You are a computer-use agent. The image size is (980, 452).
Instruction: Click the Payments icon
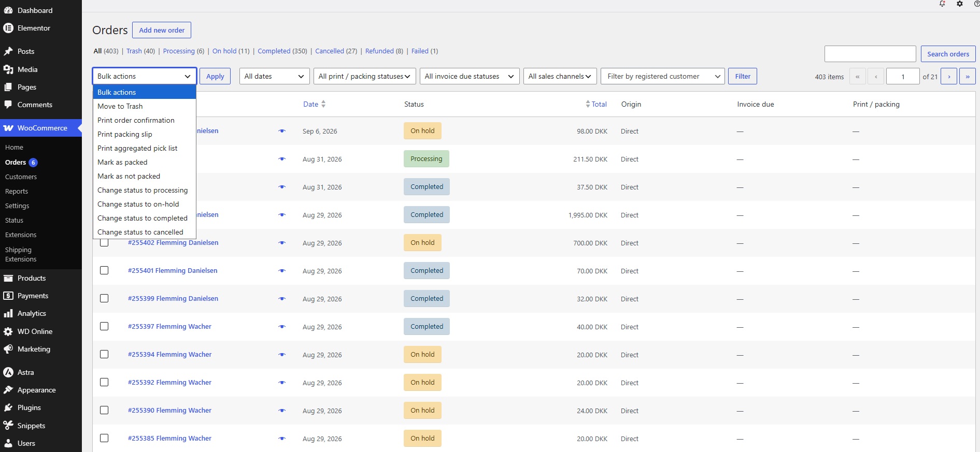(8, 296)
